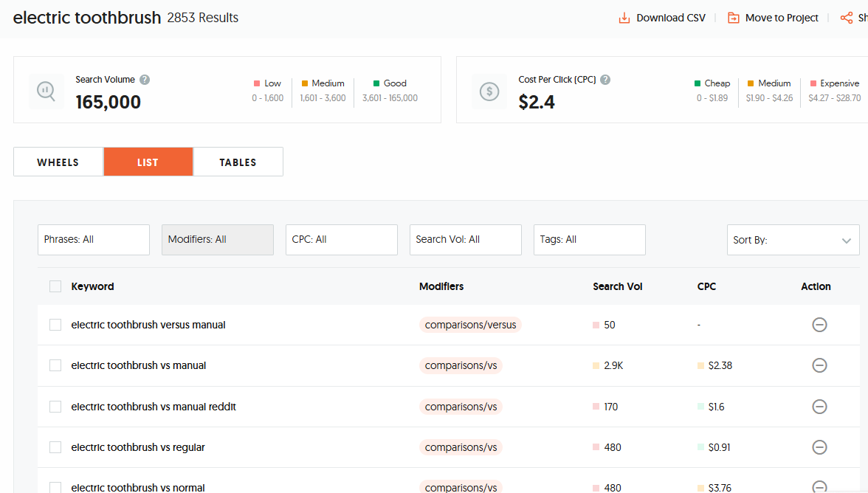868x493 pixels.
Task: Tick the select-all checkbox beside Keyword header
Action: click(x=55, y=286)
